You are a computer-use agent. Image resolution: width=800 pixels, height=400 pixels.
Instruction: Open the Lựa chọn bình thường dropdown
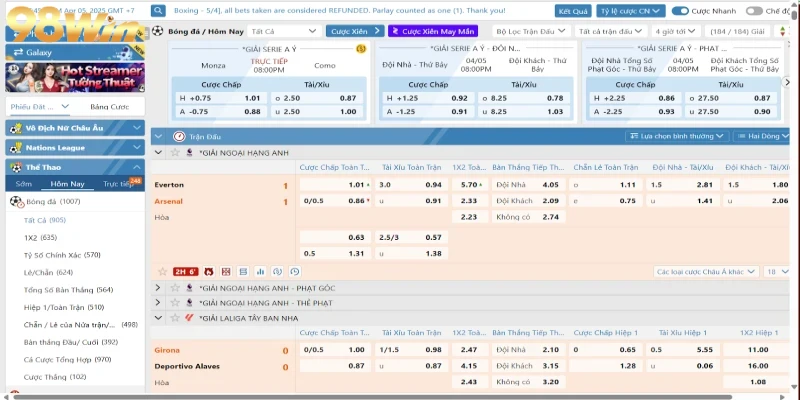pos(677,136)
